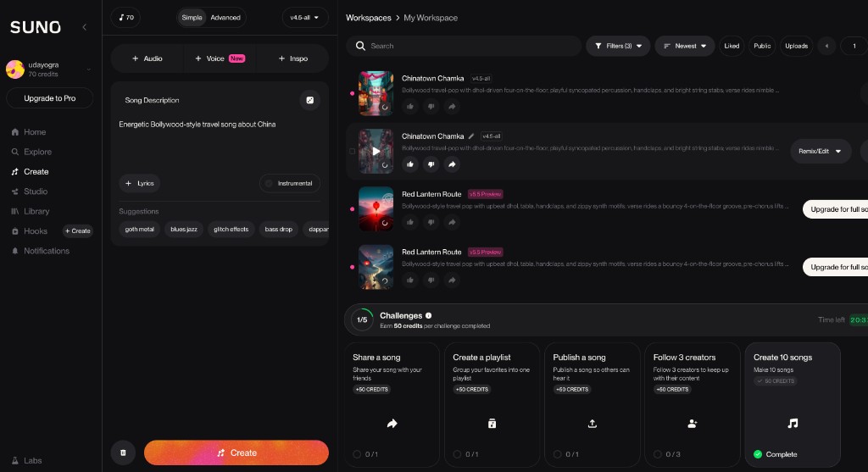Viewport: 868px width, 472px height.
Task: Click the upload icon in Publish a song card
Action: 593,424
